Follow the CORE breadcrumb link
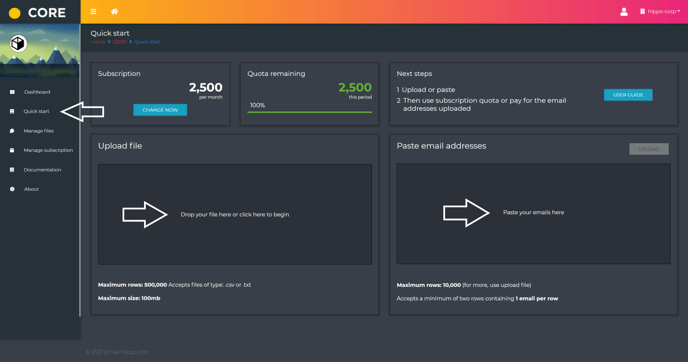The width and height of the screenshot is (688, 362). pyautogui.click(x=119, y=42)
